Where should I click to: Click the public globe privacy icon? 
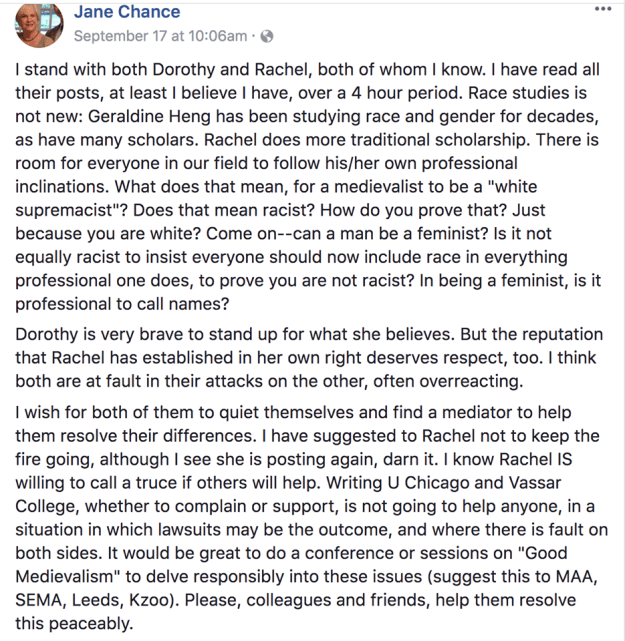[266, 37]
